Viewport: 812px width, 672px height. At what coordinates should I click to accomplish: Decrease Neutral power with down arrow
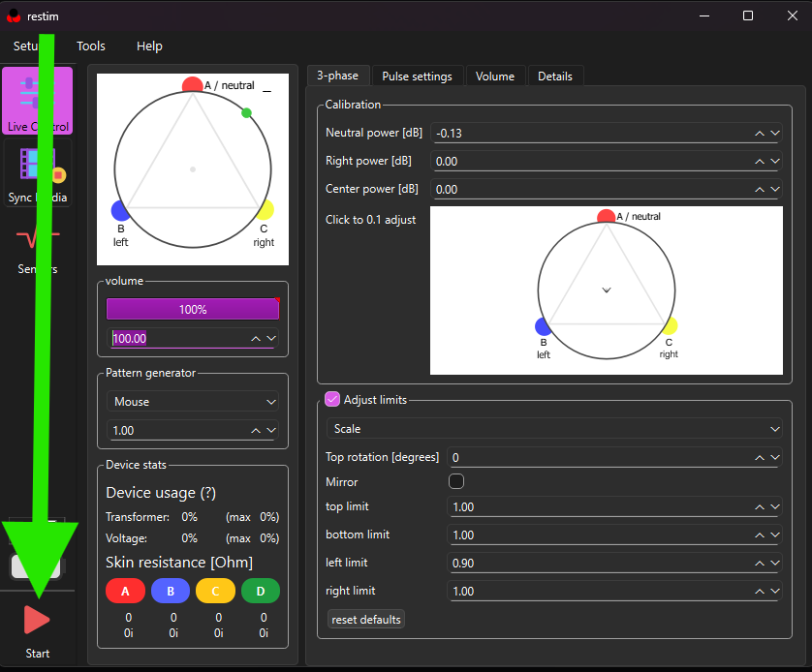(x=775, y=133)
